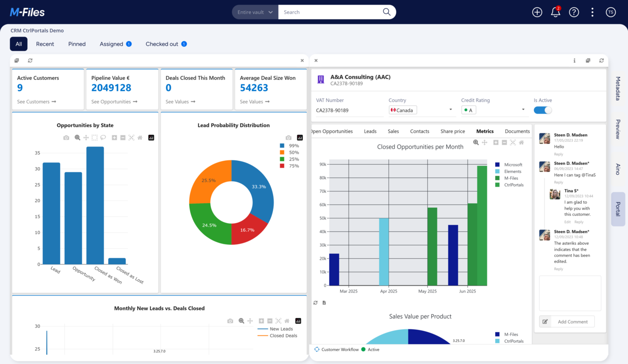Viewport: 628px width, 364px height.
Task: Download the Opportunities by State chart as image
Action: pyautogui.click(x=65, y=137)
